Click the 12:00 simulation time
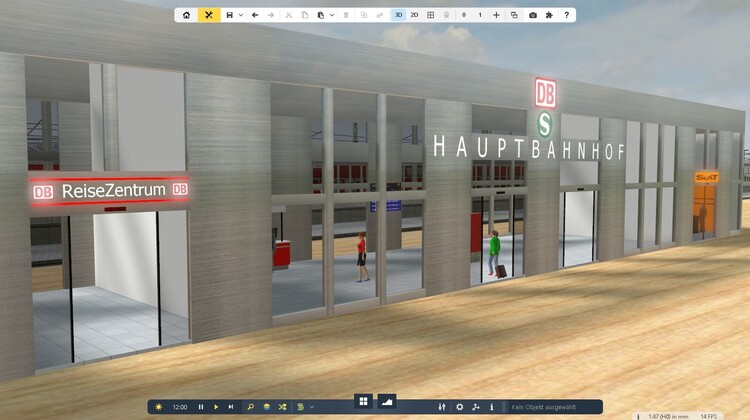This screenshot has height=420, width=750. pos(180,407)
